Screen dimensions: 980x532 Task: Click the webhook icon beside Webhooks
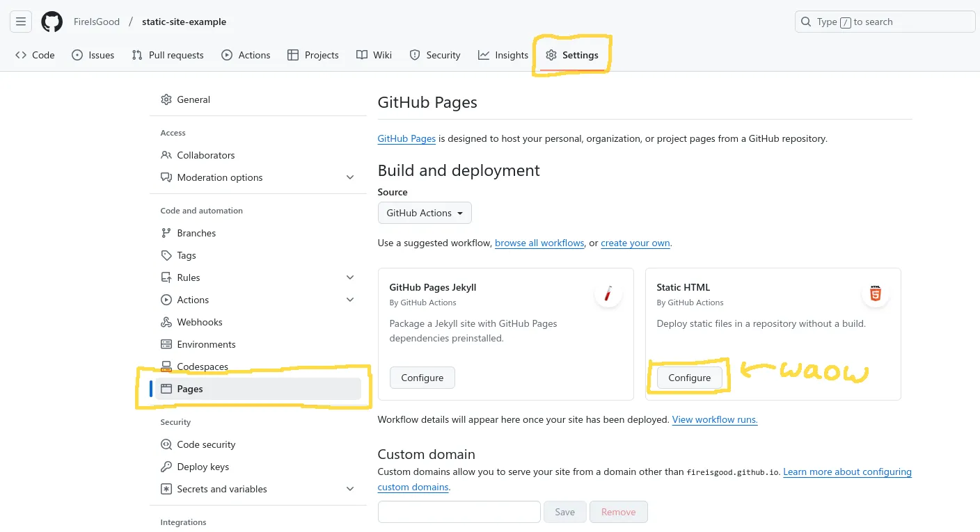coord(166,322)
